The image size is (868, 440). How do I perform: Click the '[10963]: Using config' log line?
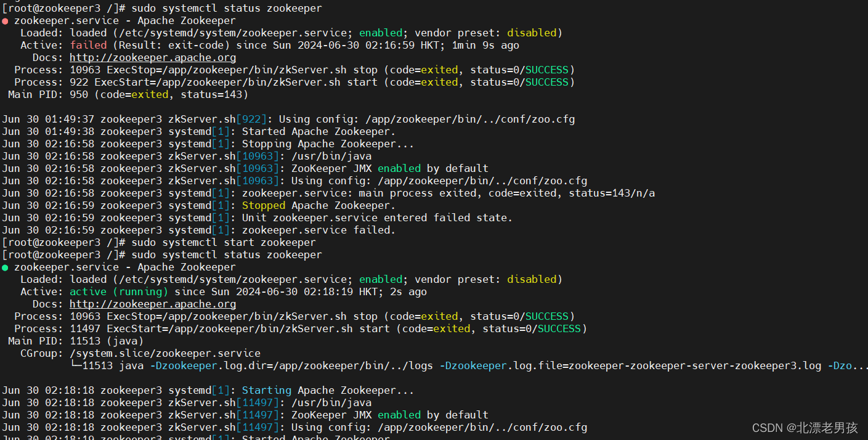[x=294, y=181]
